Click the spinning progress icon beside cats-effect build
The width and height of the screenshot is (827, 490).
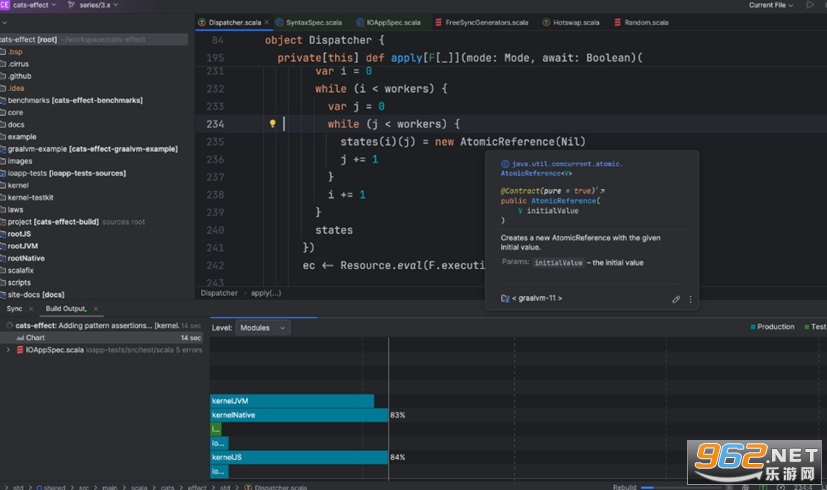(x=9, y=325)
